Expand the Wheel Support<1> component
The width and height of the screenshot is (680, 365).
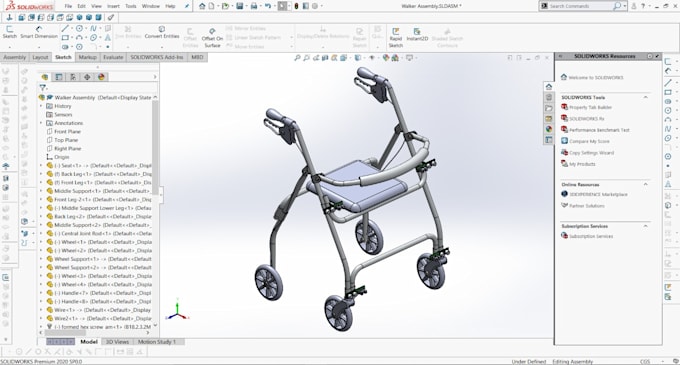[41, 259]
